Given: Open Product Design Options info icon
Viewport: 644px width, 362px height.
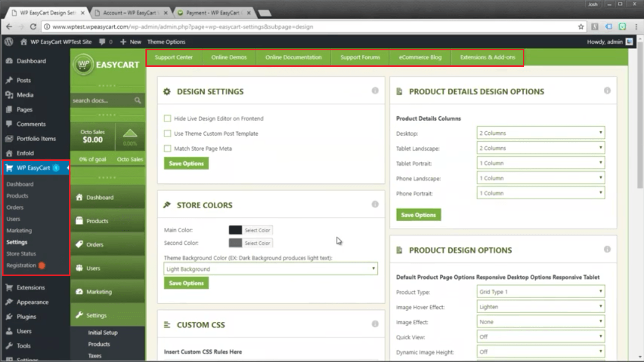Looking at the screenshot, I should pyautogui.click(x=607, y=249).
